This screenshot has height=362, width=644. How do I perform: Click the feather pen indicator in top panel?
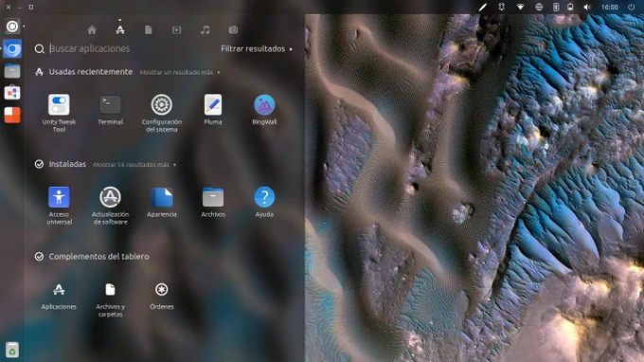483,7
